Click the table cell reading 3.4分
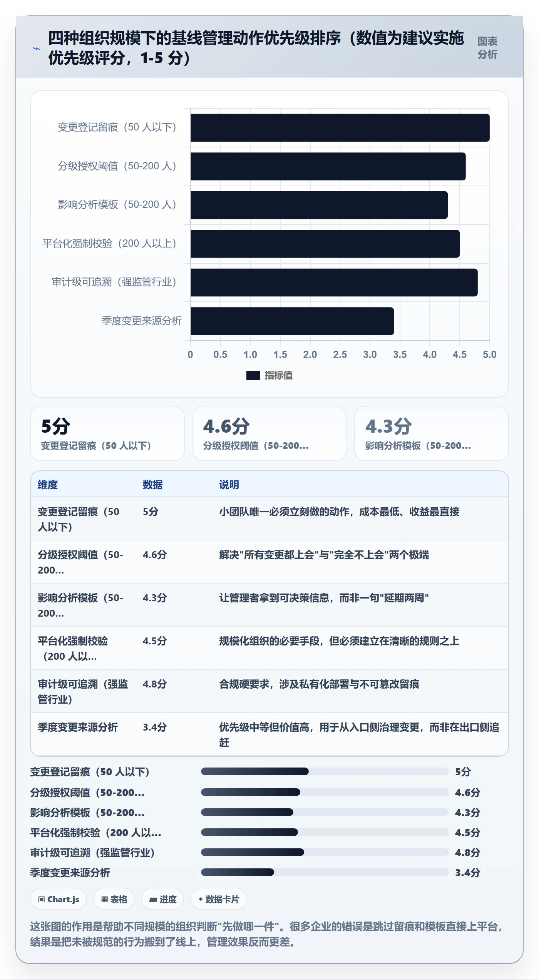The width and height of the screenshot is (539, 980). click(x=155, y=727)
